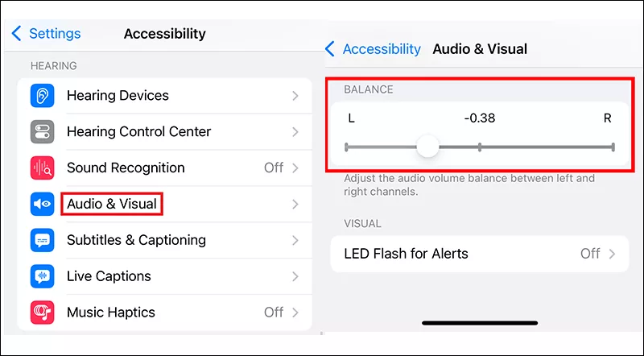This screenshot has height=356, width=644.
Task: Tap the Sound Recognition waveform icon
Action: (42, 168)
